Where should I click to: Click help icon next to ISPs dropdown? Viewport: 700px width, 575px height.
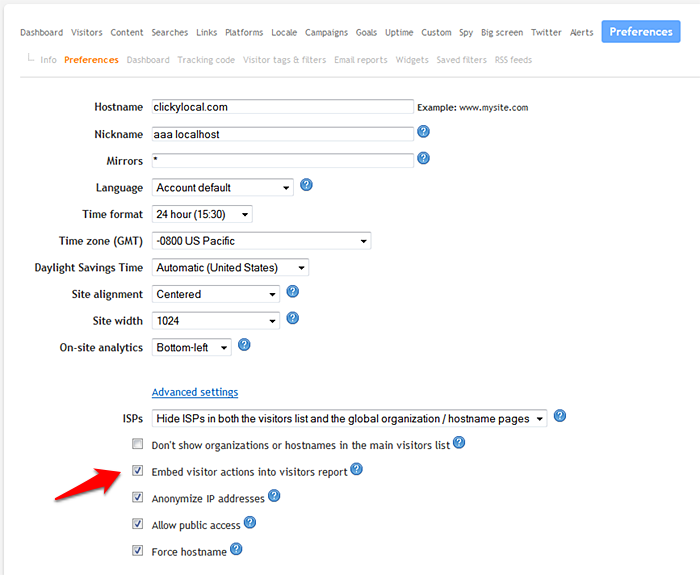pyautogui.click(x=560, y=416)
